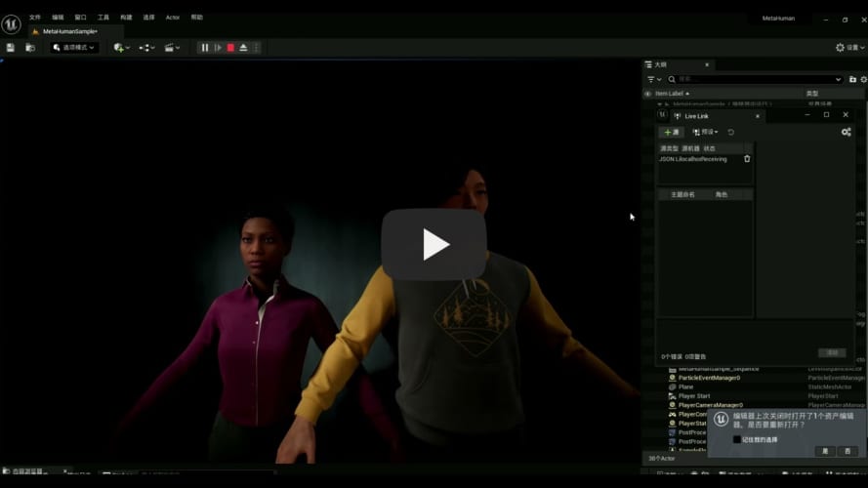Open the blueprints dropdown in the toolbar

(x=146, y=48)
